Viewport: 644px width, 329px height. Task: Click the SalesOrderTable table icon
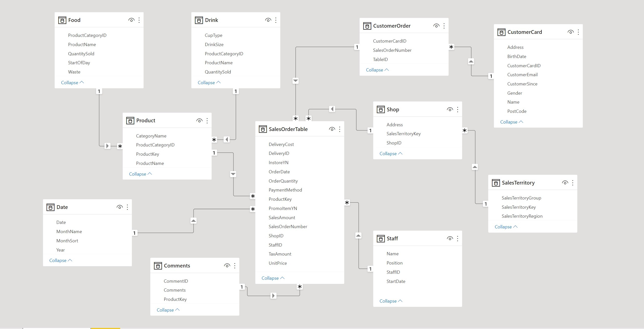(263, 129)
